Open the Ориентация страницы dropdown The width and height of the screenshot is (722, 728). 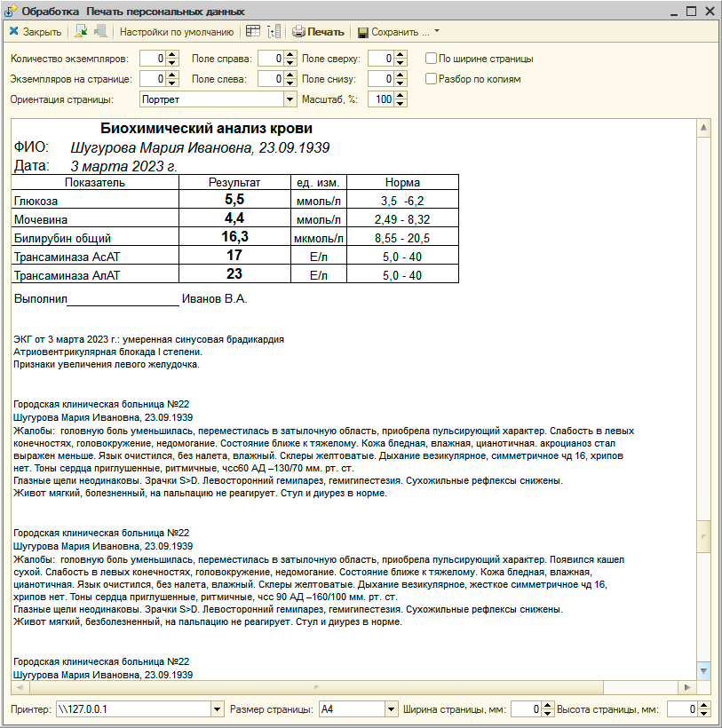[290, 99]
